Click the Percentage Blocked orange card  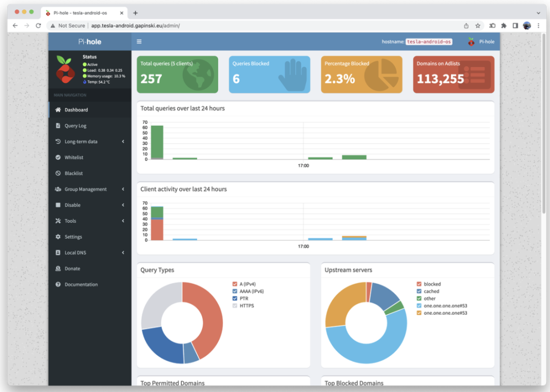click(362, 74)
